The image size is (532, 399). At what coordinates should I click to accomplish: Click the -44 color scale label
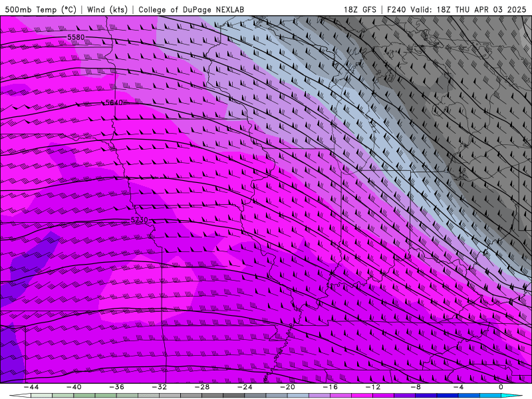(x=31, y=387)
